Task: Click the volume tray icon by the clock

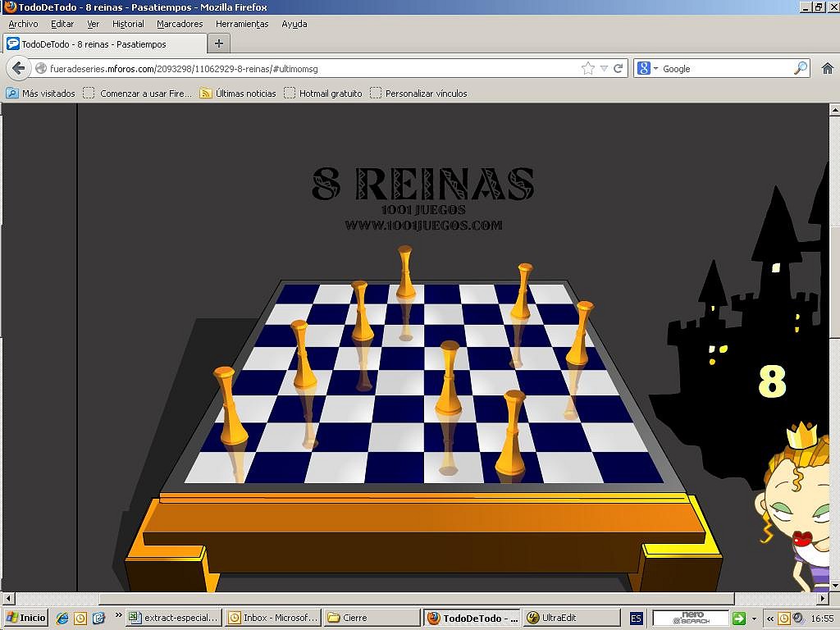Action: tap(797, 619)
